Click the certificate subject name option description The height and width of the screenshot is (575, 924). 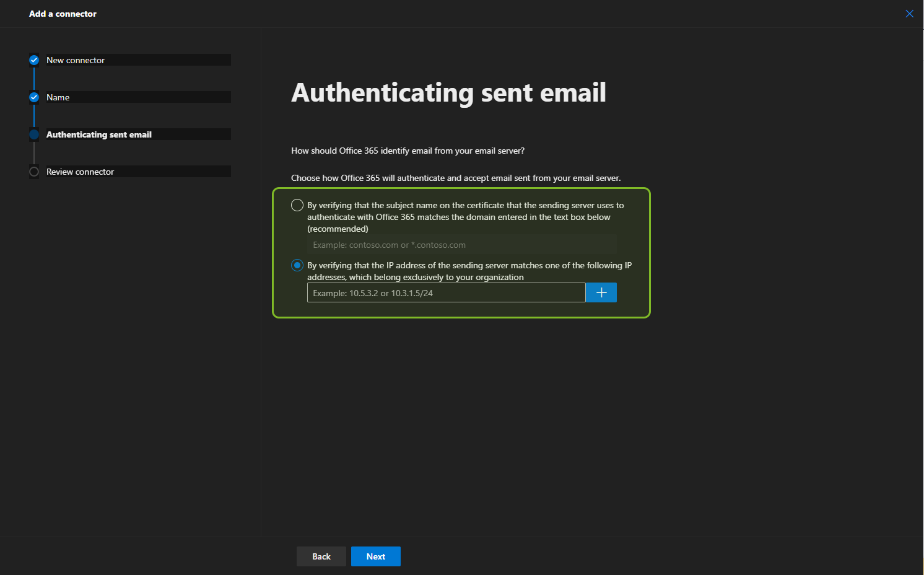pyautogui.click(x=466, y=217)
